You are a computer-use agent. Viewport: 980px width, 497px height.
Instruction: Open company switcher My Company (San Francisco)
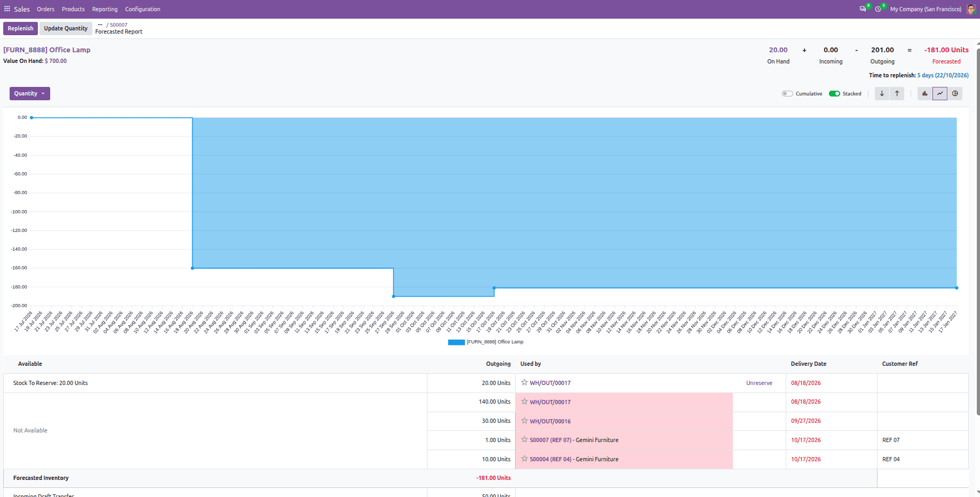(x=926, y=9)
